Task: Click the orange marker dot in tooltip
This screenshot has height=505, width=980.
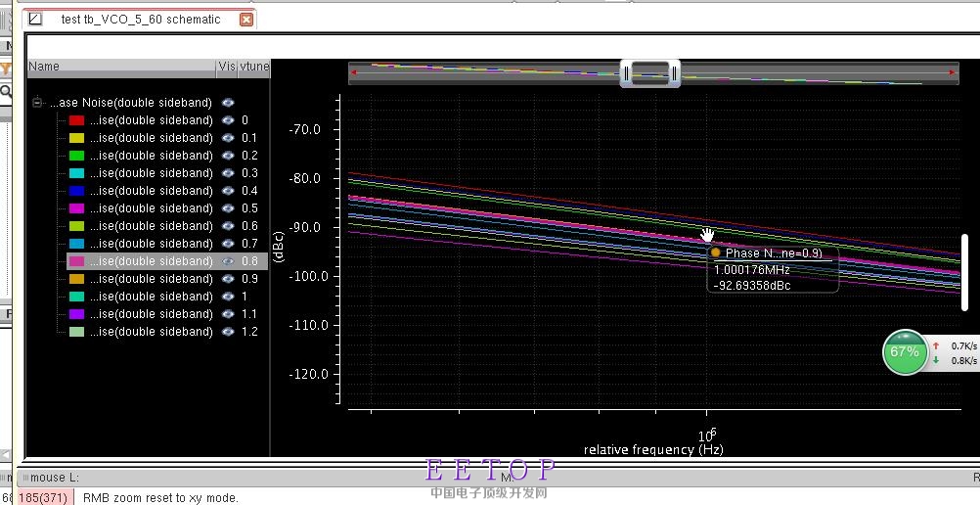Action: pyautogui.click(x=716, y=252)
